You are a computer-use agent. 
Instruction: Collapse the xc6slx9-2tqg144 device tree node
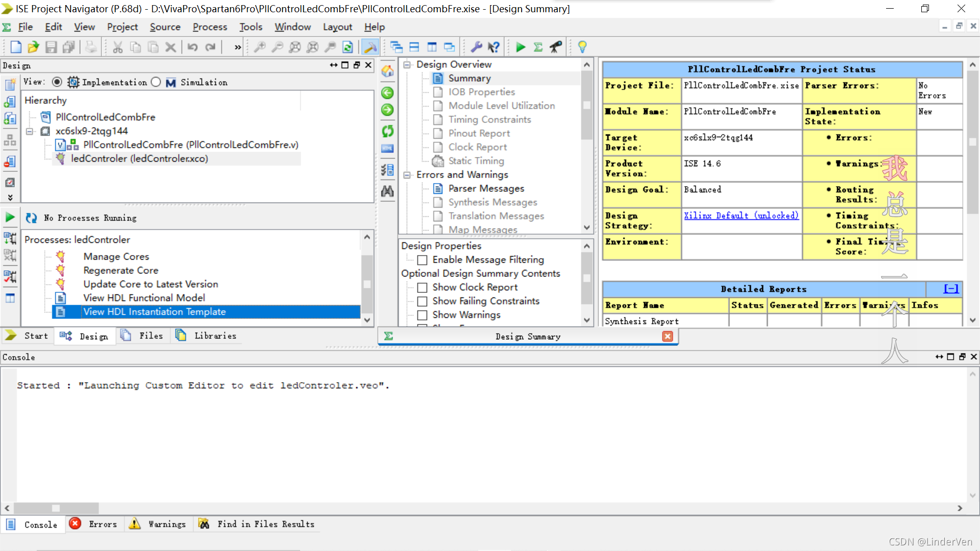click(30, 131)
